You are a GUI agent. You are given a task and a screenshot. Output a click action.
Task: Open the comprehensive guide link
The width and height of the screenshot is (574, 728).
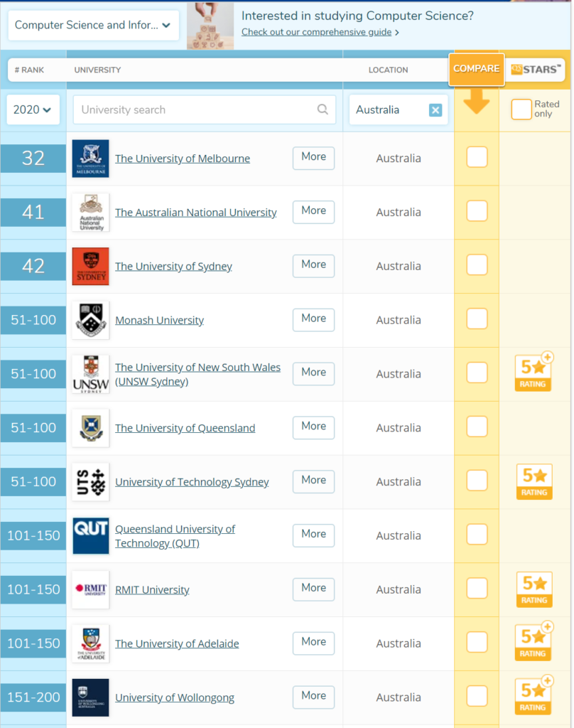[316, 32]
